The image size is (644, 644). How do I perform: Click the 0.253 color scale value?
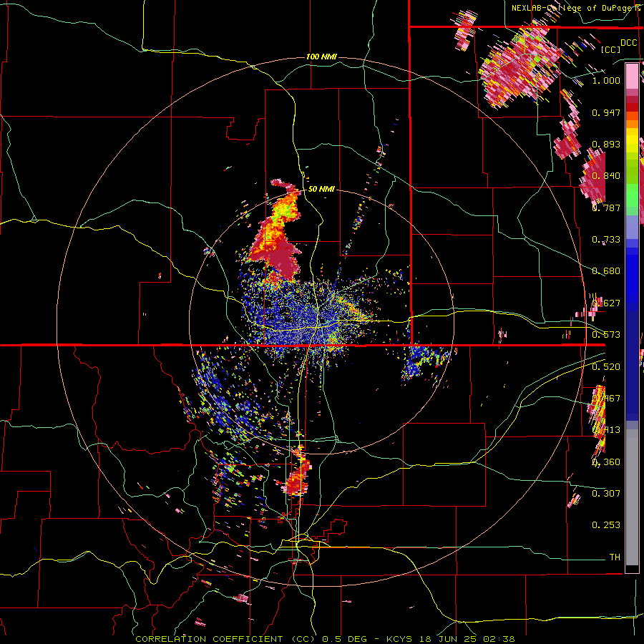[606, 525]
